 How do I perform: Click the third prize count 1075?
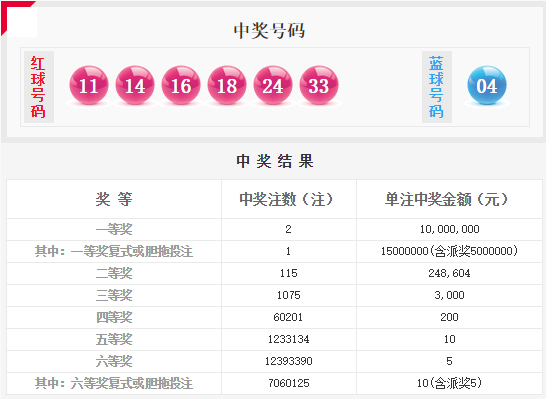(x=288, y=295)
